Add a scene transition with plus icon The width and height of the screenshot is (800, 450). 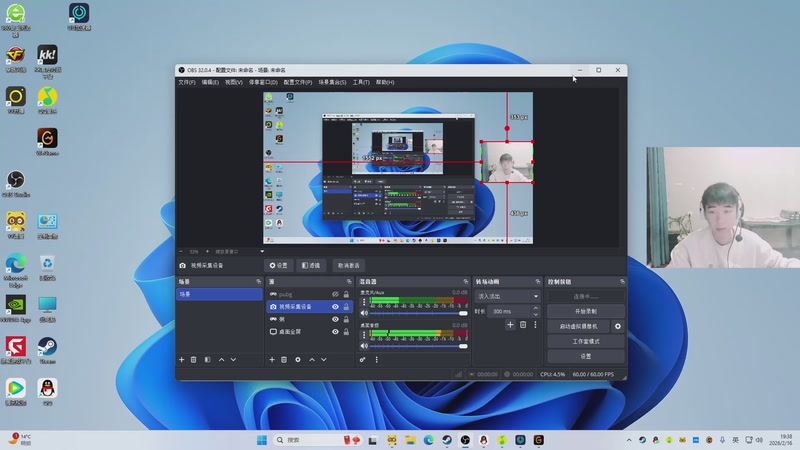(510, 325)
